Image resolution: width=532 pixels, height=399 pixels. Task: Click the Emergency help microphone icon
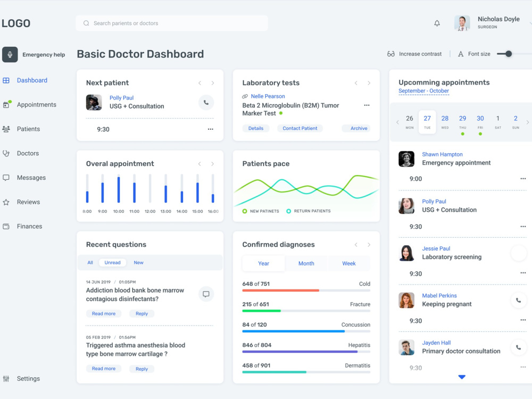click(x=10, y=55)
